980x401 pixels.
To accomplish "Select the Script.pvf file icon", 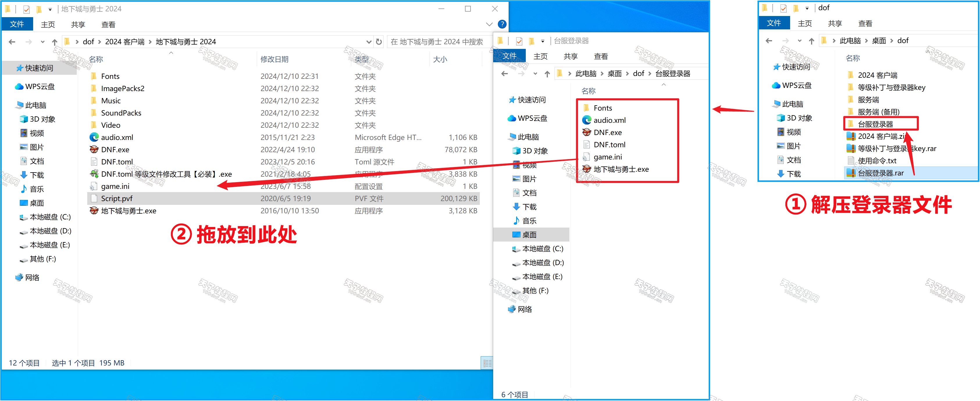I will pyautogui.click(x=94, y=198).
